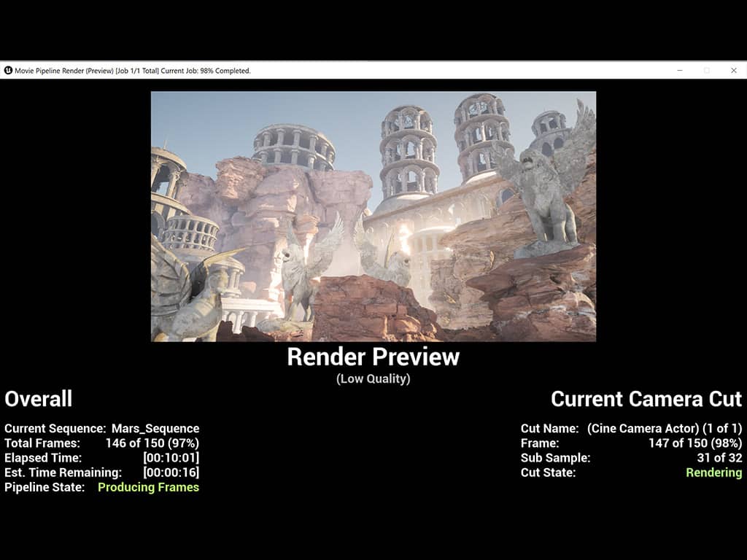Click the green 'Rendering' status
747x560 pixels.
[714, 472]
